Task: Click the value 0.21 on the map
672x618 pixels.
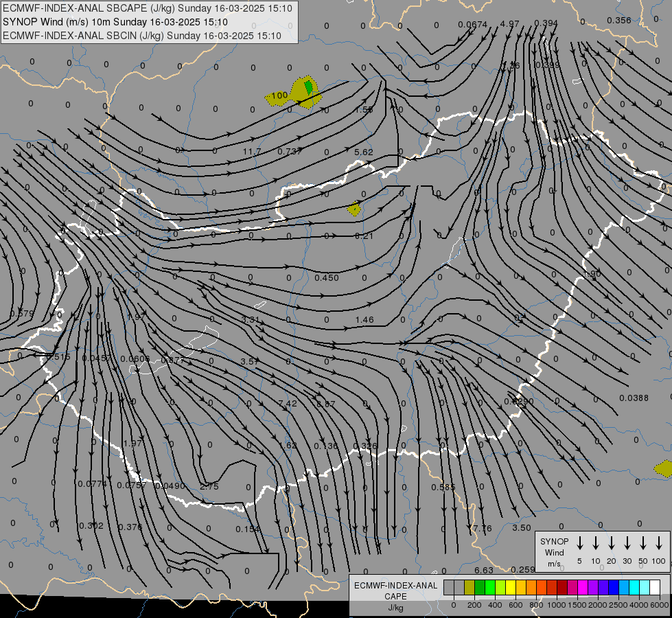Action: (364, 236)
